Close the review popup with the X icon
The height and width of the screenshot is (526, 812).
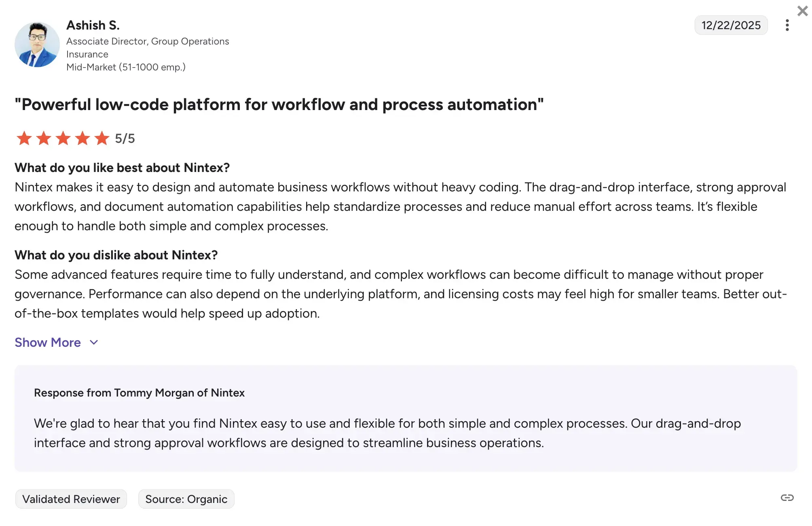[802, 11]
